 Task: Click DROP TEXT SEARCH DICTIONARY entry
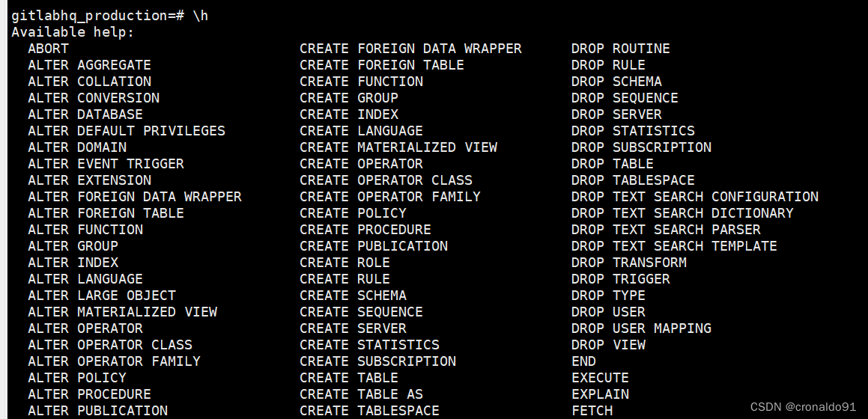[x=682, y=213]
